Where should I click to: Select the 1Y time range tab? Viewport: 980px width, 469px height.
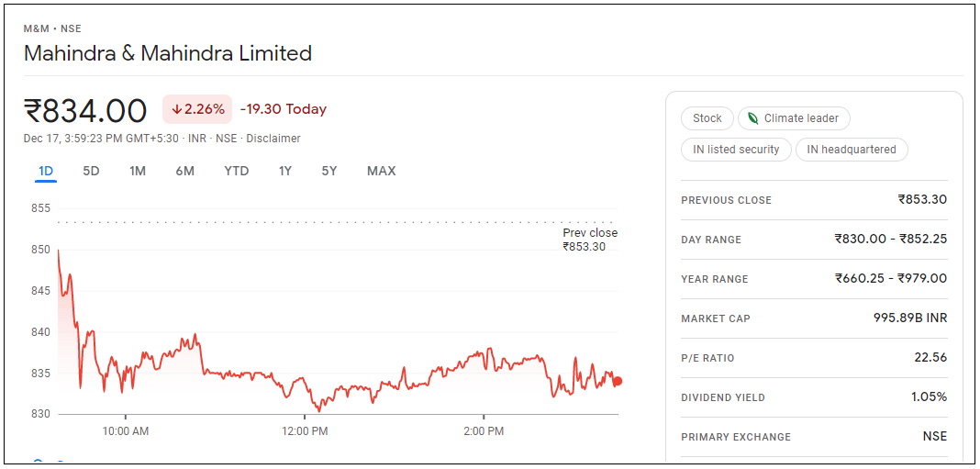click(285, 172)
